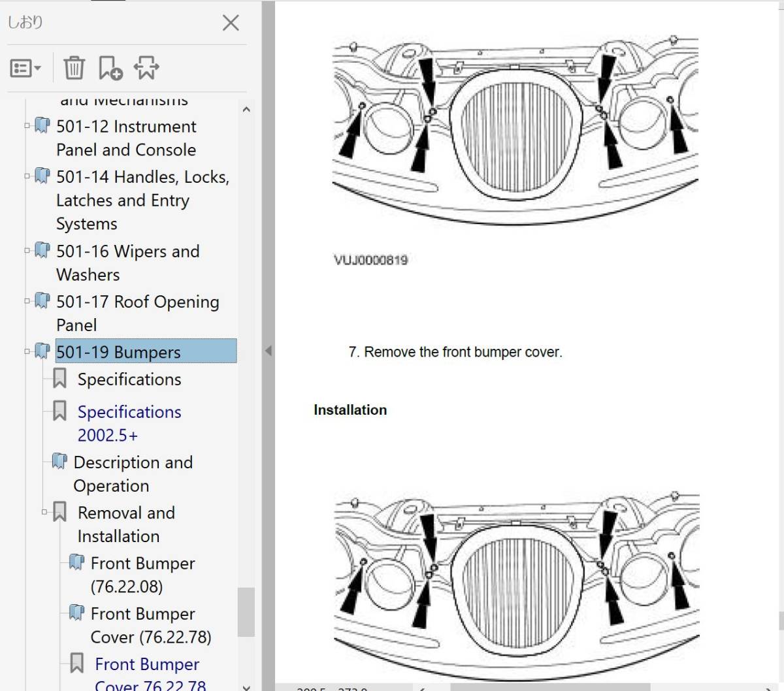Go to 501-16 Wipers and Washers
Image resolution: width=784 pixels, height=691 pixels.
click(x=127, y=263)
